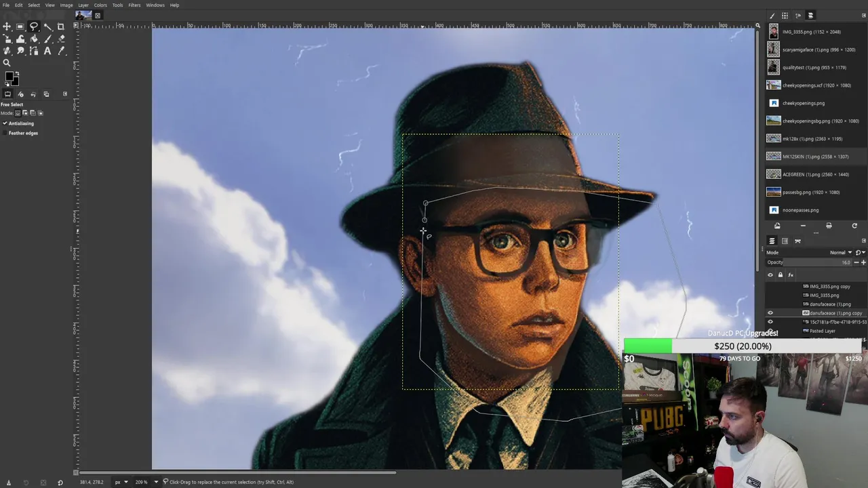Open the Colors menu
Image resolution: width=868 pixels, height=488 pixels.
click(x=100, y=5)
